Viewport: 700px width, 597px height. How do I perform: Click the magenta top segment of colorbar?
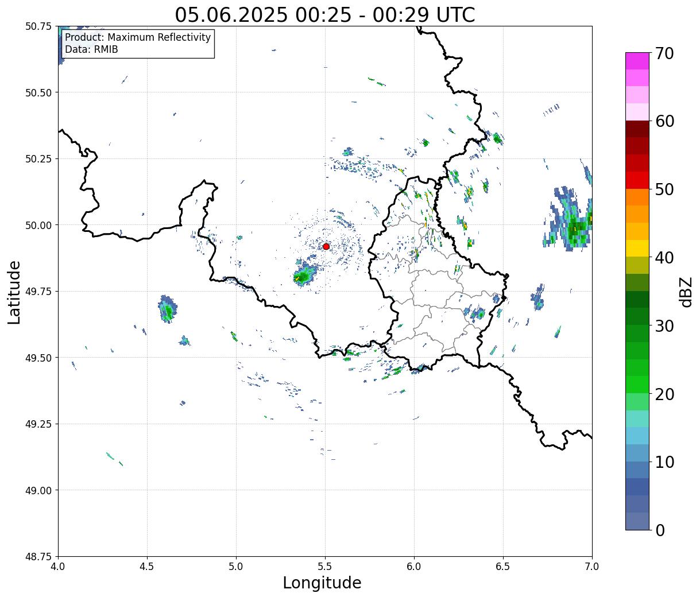637,61
